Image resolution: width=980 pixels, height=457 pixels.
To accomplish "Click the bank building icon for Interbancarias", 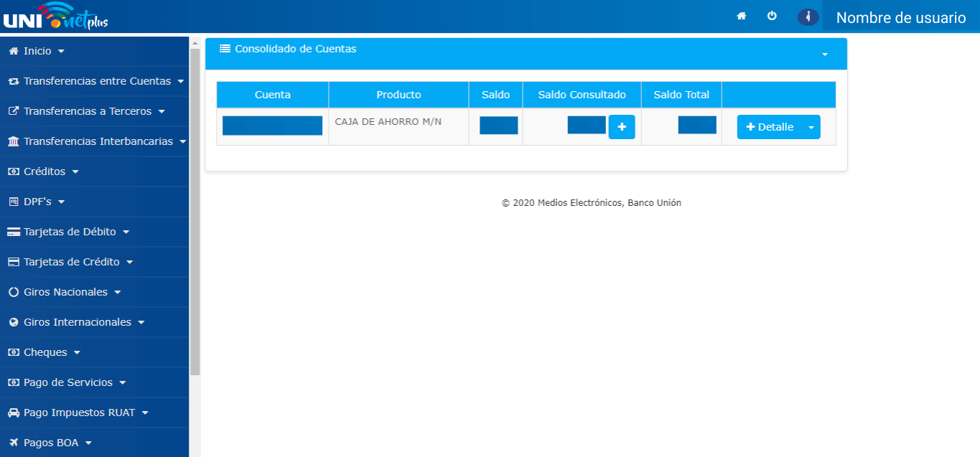I will 13,142.
